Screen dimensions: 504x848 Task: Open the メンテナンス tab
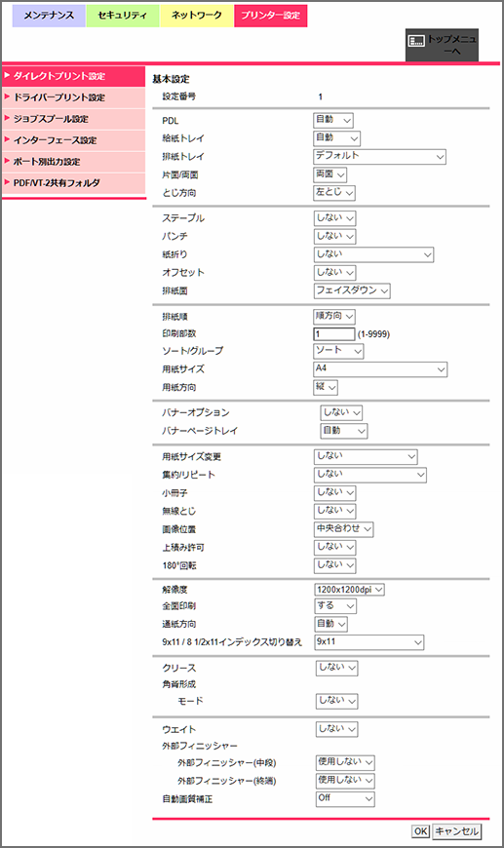click(49, 16)
